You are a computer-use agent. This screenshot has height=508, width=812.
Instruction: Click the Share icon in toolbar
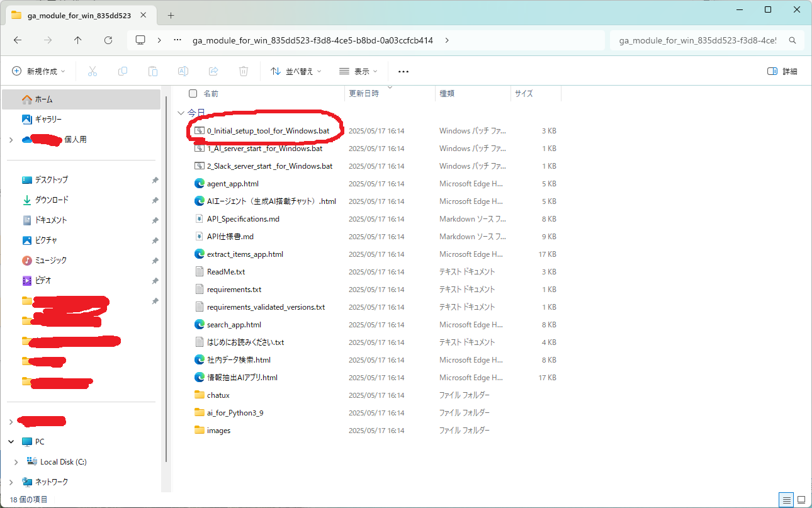click(213, 71)
